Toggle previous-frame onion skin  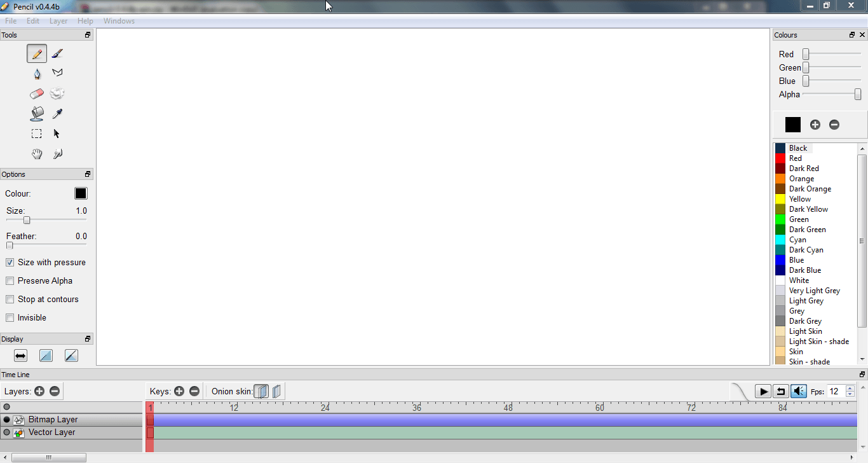point(261,391)
